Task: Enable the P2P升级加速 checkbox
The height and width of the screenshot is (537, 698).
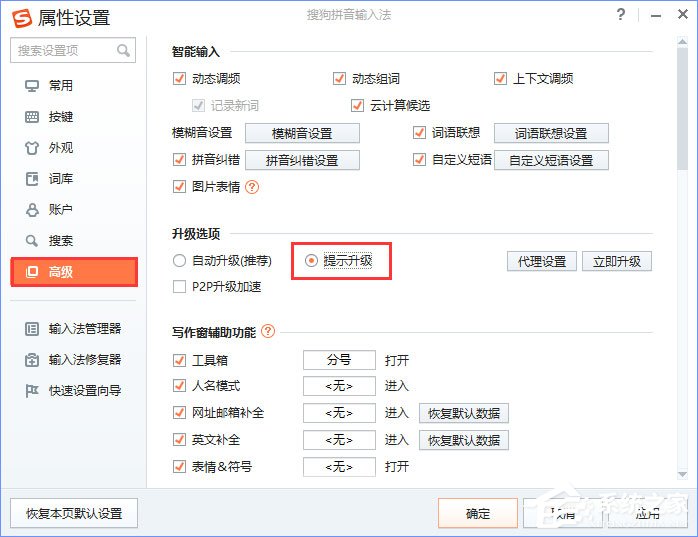Action: (179, 287)
